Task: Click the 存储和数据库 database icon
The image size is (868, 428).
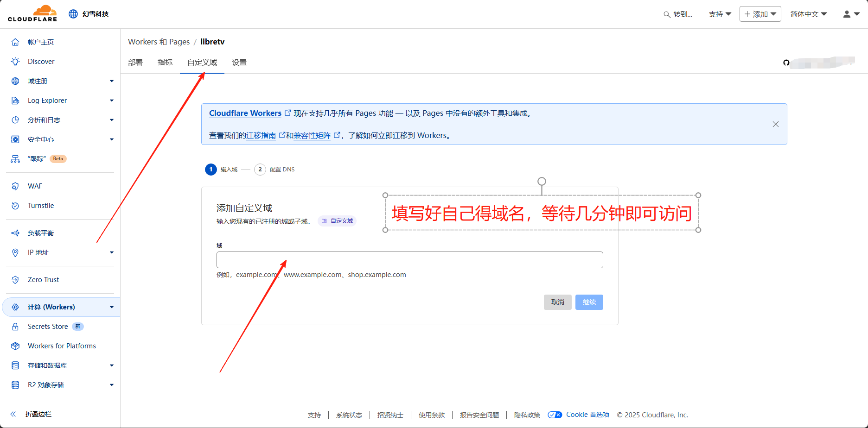Action: [15, 365]
